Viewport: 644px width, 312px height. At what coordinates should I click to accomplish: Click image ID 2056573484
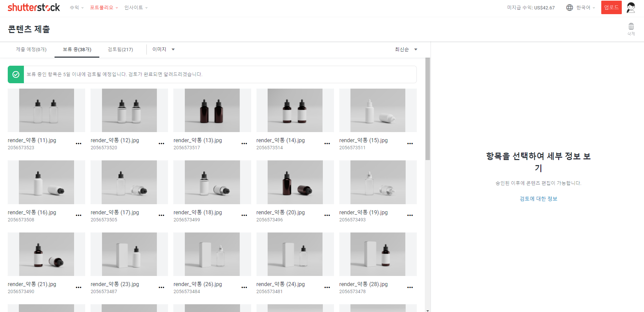[x=187, y=291]
